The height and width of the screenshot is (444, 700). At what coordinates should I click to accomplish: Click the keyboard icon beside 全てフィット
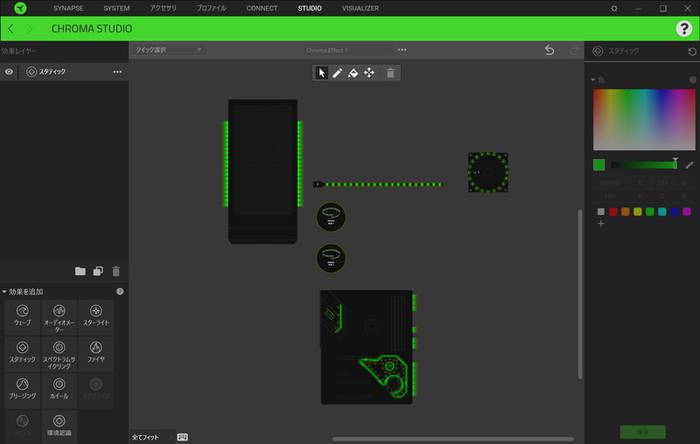click(x=182, y=437)
